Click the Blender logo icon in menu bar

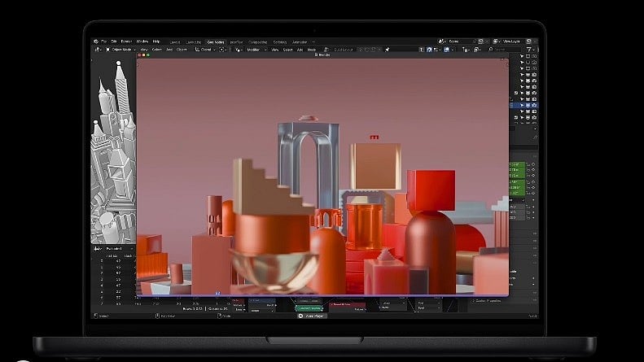click(94, 41)
